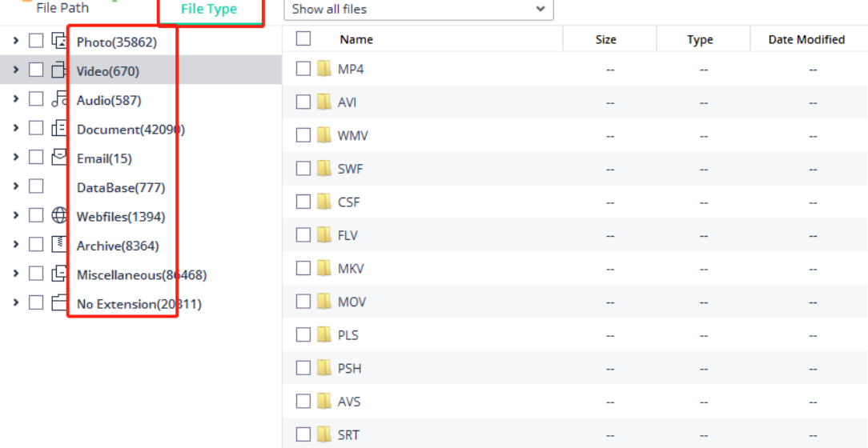The width and height of the screenshot is (868, 448).
Task: Click the Email envelope icon
Action: (58, 158)
